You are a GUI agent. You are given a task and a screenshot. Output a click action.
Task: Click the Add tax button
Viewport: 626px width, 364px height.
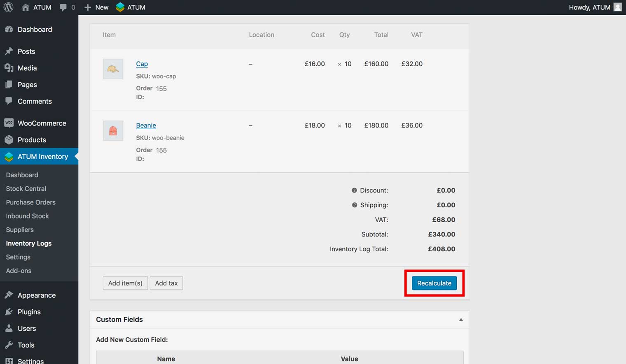click(x=166, y=283)
